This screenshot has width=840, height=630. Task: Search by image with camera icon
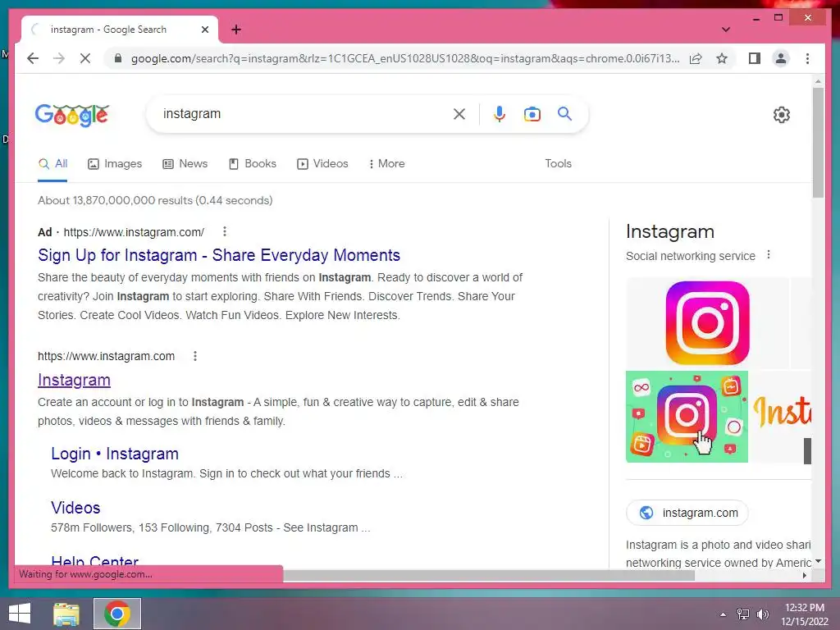[x=532, y=113]
